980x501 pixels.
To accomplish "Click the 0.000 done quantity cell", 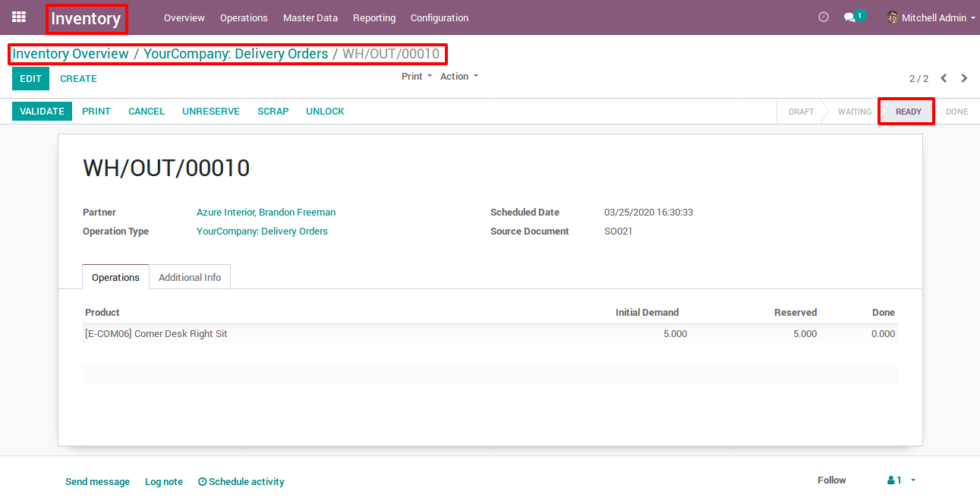I will pos(883,334).
